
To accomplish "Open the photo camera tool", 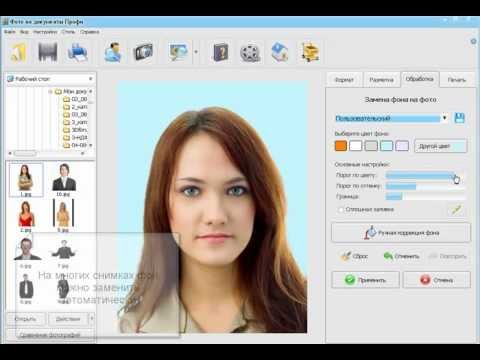I will point(143,52).
